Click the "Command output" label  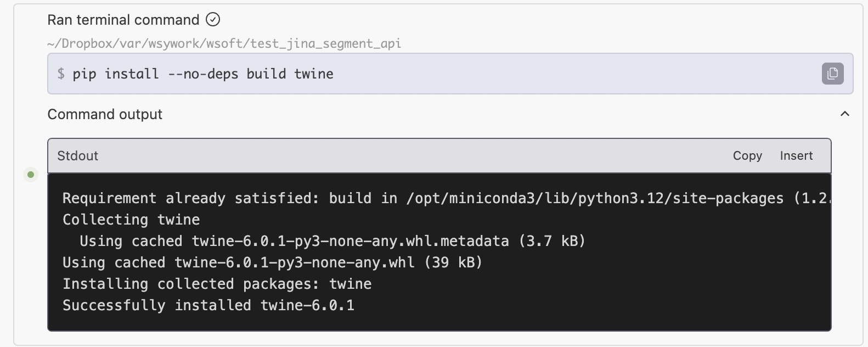click(105, 114)
